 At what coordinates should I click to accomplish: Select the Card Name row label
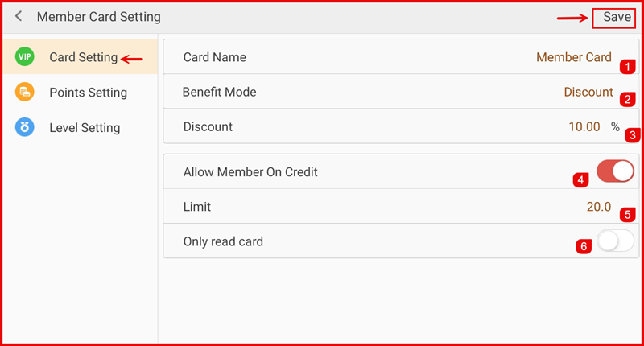point(215,57)
